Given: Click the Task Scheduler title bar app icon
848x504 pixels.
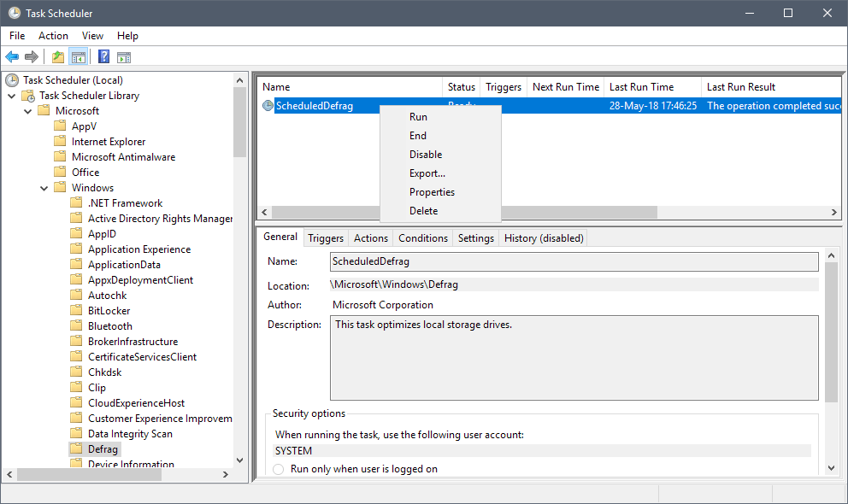Looking at the screenshot, I should [x=15, y=13].
